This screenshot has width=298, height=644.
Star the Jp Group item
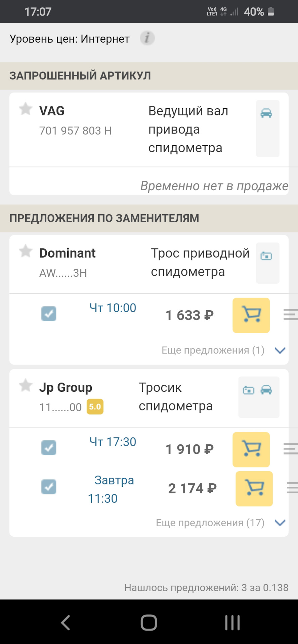[x=26, y=385]
